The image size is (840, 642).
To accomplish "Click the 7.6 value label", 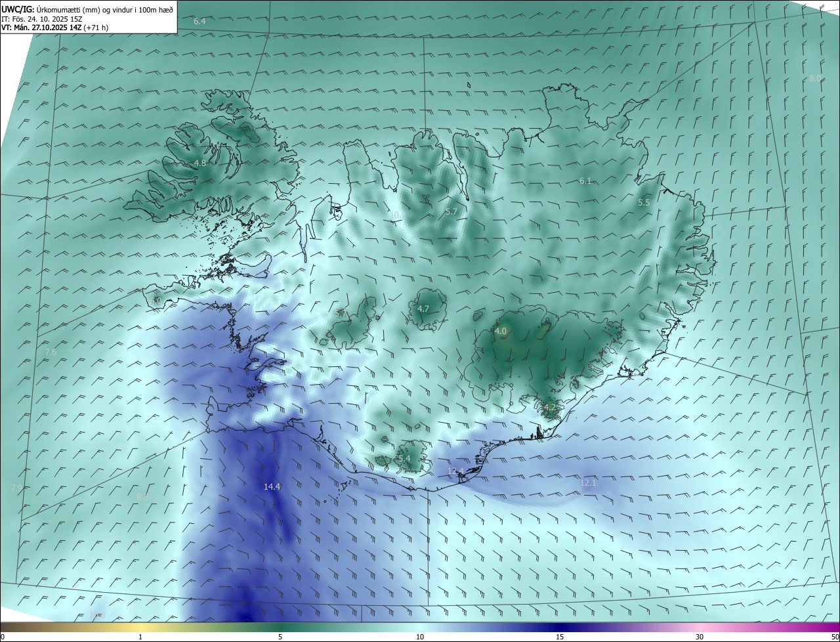I will pos(51,353).
